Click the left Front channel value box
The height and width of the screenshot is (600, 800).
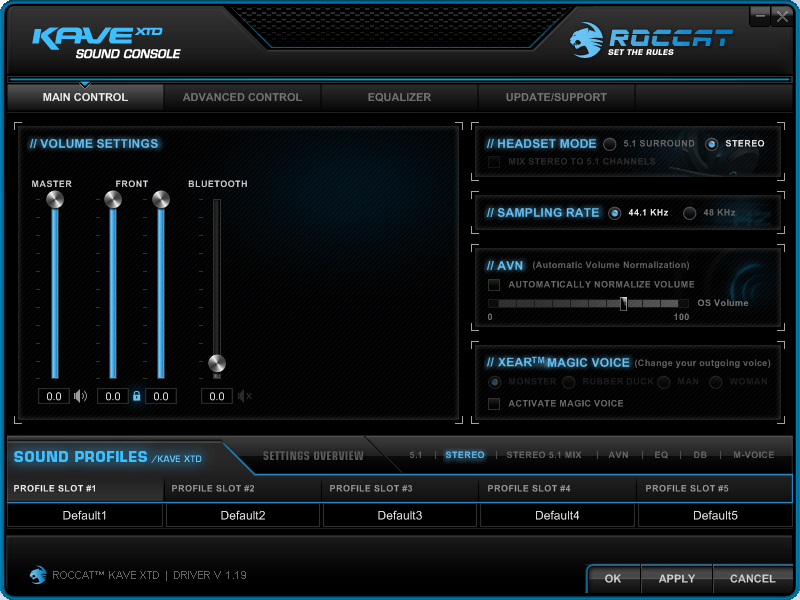[113, 396]
